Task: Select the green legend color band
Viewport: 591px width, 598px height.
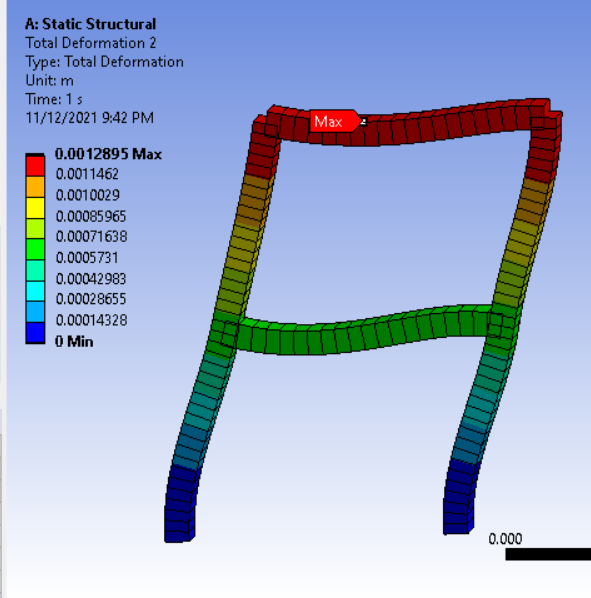Action: [x=35, y=249]
